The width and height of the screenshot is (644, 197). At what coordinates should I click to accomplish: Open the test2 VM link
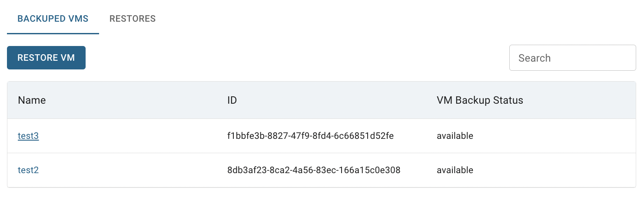point(28,170)
